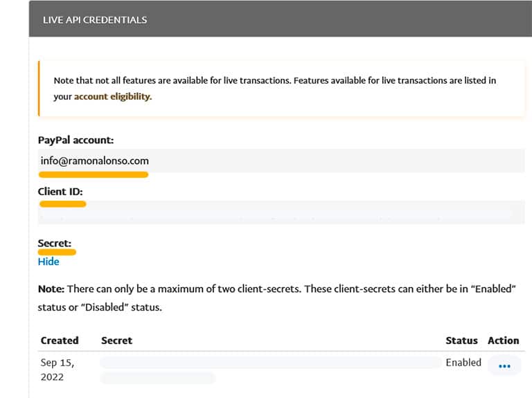Click the Secret label above Hide
Screen dimensions: 532x398
click(55, 243)
